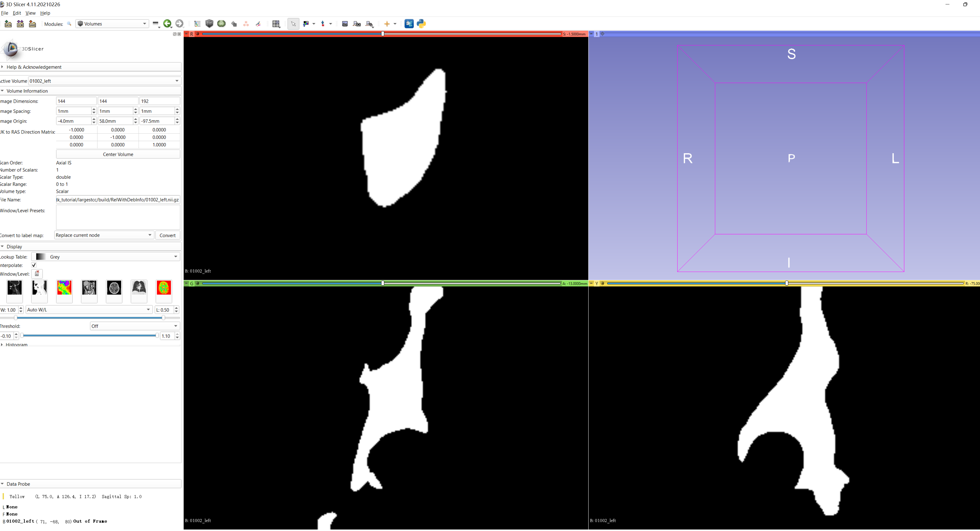Click the Convert button
Image resolution: width=980 pixels, height=531 pixels.
click(x=167, y=235)
